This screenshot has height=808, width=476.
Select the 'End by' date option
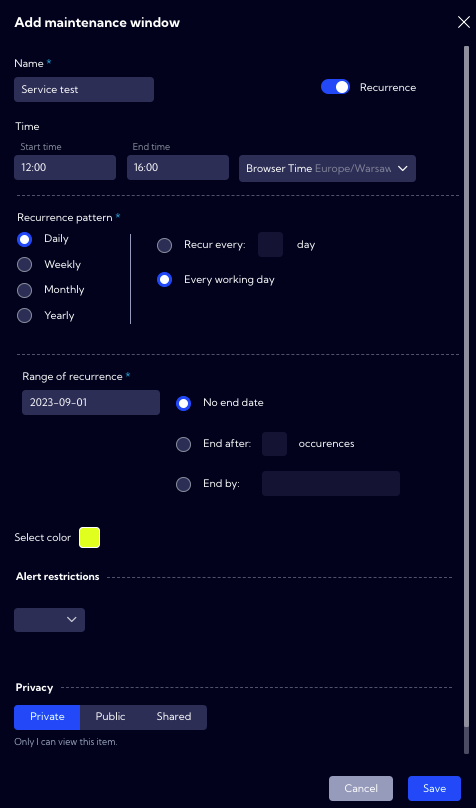click(183, 484)
